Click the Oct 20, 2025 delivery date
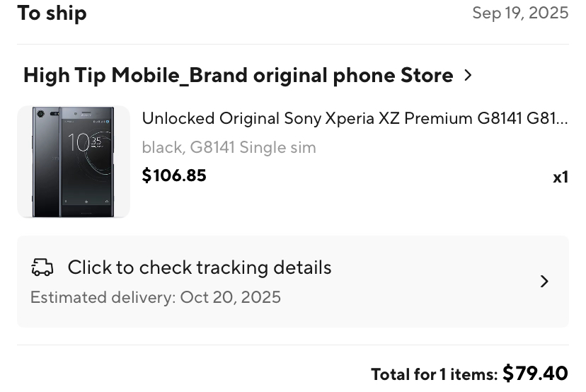 tap(231, 297)
